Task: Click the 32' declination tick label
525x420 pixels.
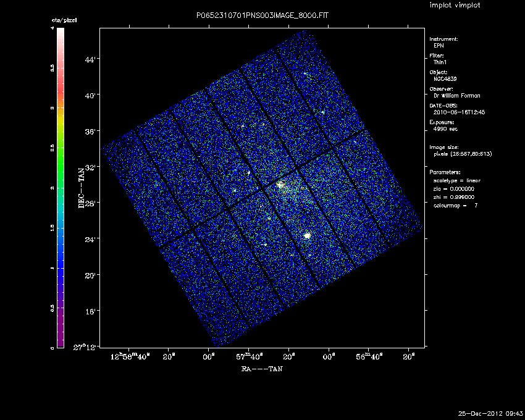Action: pyautogui.click(x=90, y=167)
